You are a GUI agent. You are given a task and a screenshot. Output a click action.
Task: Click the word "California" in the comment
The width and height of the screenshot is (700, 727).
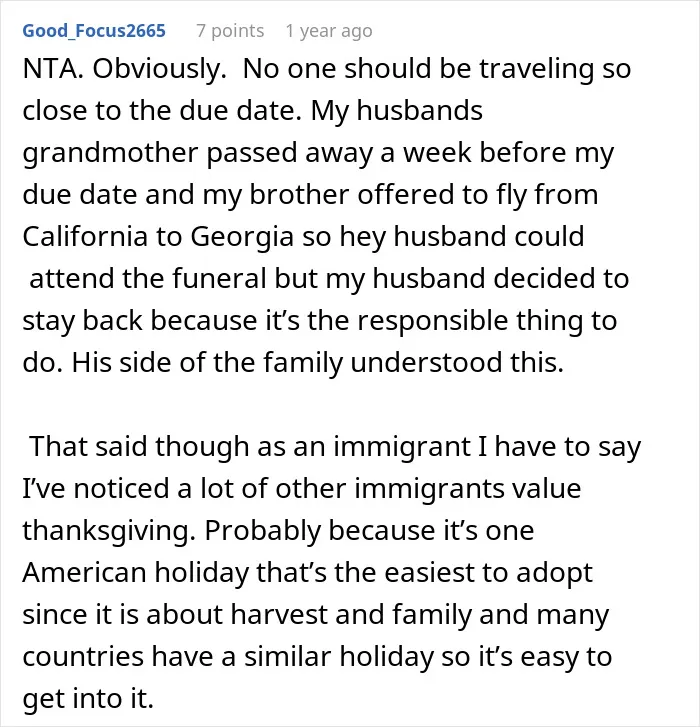click(85, 236)
